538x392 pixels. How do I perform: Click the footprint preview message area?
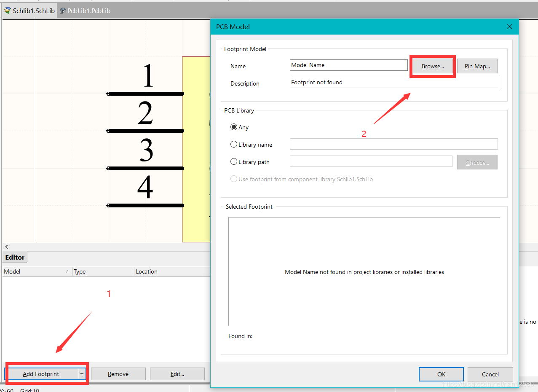(364, 272)
